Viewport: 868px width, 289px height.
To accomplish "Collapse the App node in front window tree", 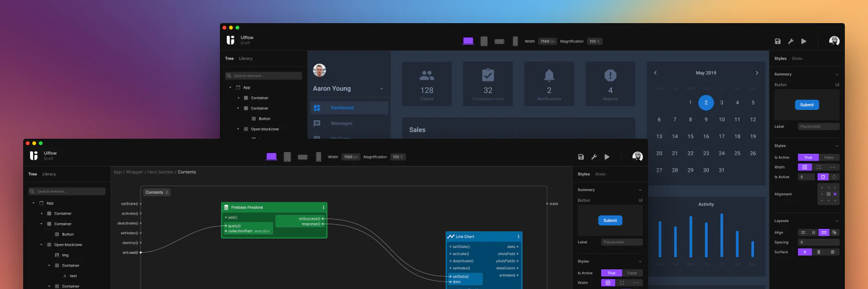I will click(x=34, y=203).
